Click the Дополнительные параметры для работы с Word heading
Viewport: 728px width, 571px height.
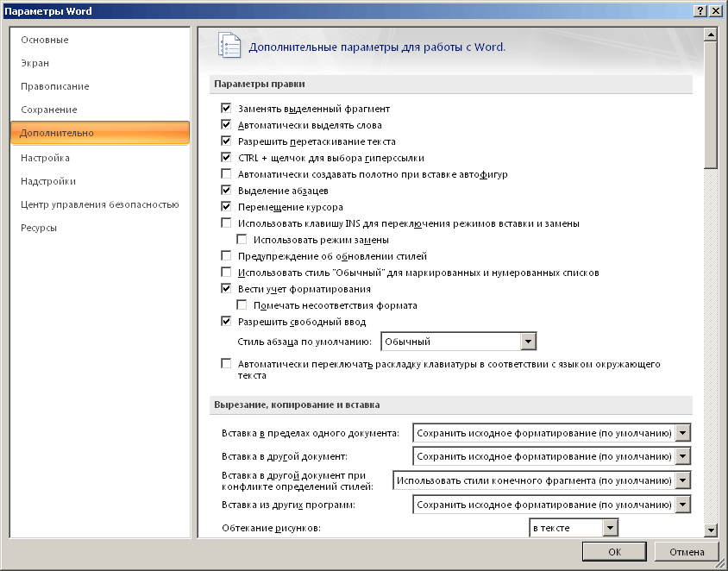pyautogui.click(x=377, y=47)
